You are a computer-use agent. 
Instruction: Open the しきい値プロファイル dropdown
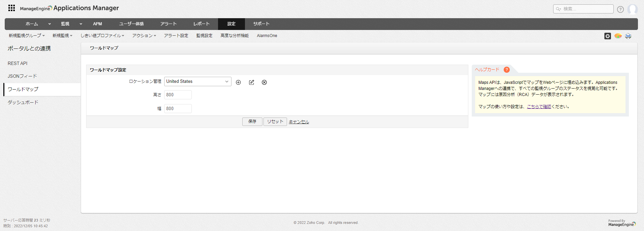(x=102, y=36)
